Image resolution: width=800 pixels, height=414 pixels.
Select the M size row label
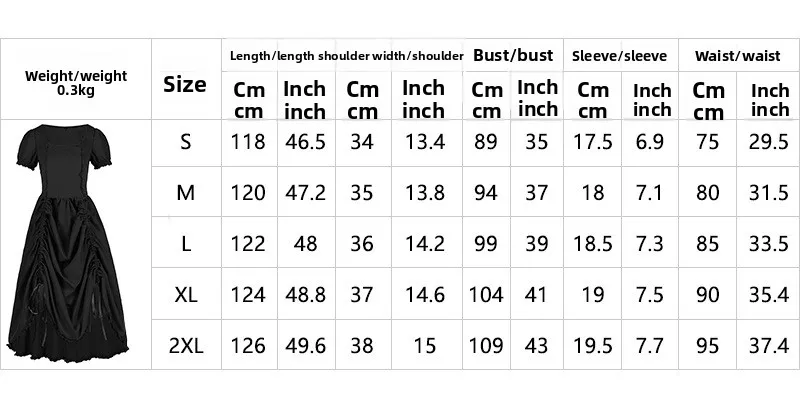(185, 193)
